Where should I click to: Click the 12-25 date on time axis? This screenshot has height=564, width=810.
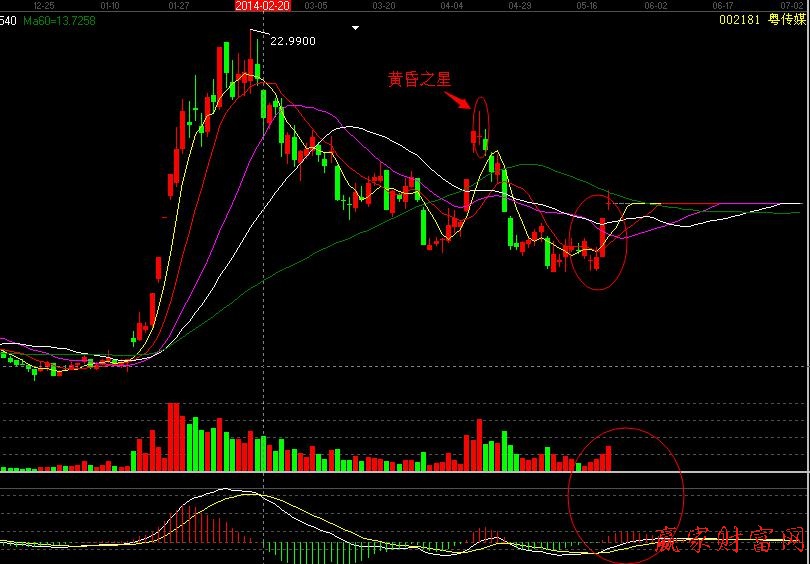click(x=44, y=5)
